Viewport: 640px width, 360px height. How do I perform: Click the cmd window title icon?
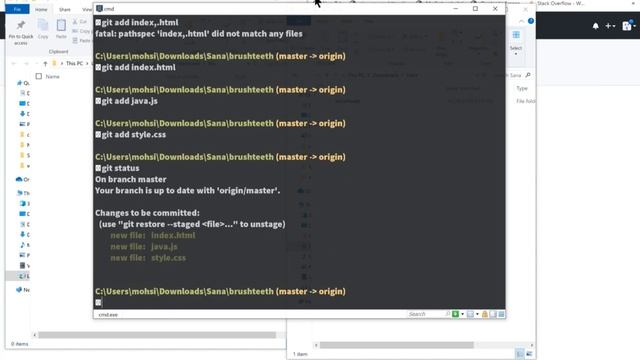point(99,9)
